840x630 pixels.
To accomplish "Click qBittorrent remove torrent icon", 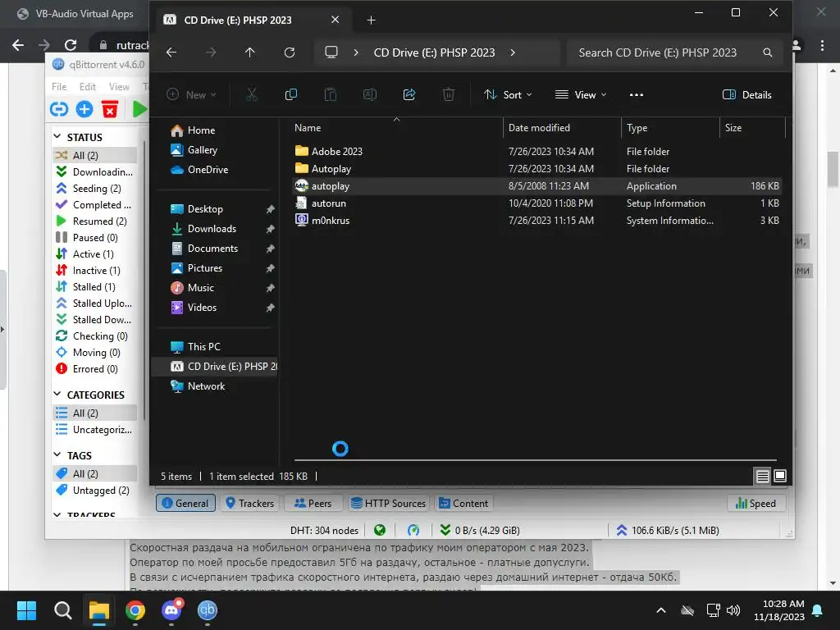I will pyautogui.click(x=110, y=109).
